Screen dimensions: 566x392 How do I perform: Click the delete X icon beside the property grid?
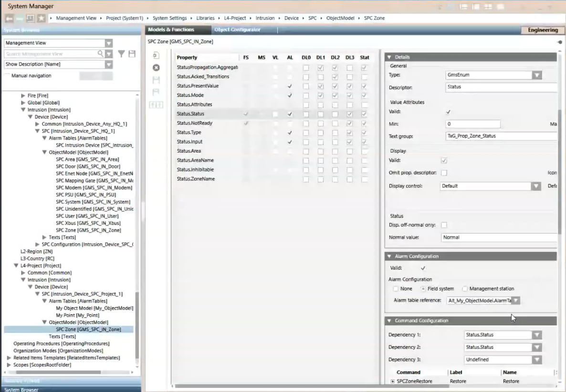156,67
